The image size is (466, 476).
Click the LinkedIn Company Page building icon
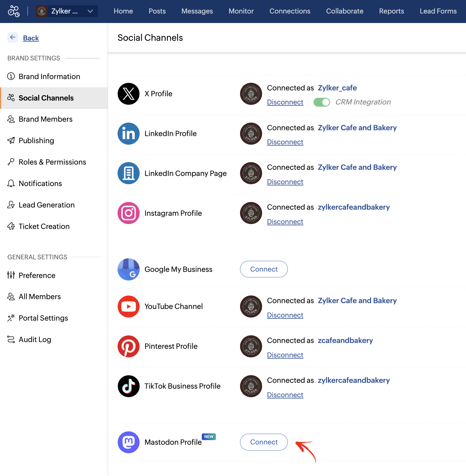[129, 173]
